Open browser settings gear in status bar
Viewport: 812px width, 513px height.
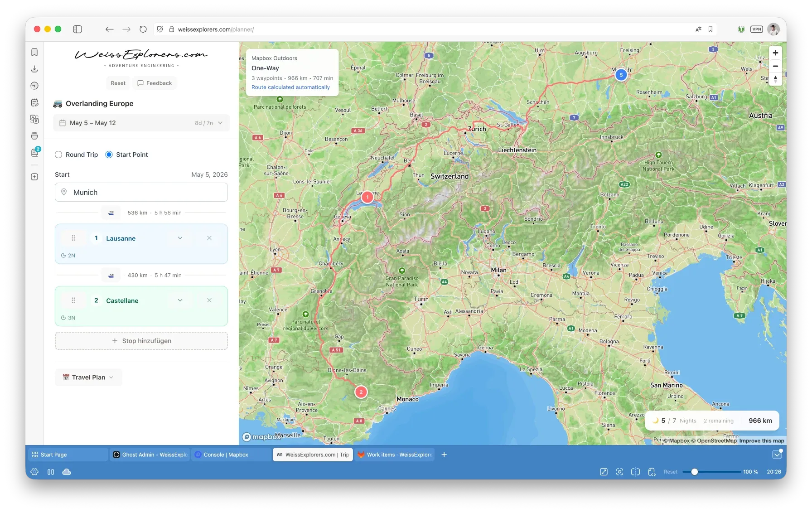35,472
